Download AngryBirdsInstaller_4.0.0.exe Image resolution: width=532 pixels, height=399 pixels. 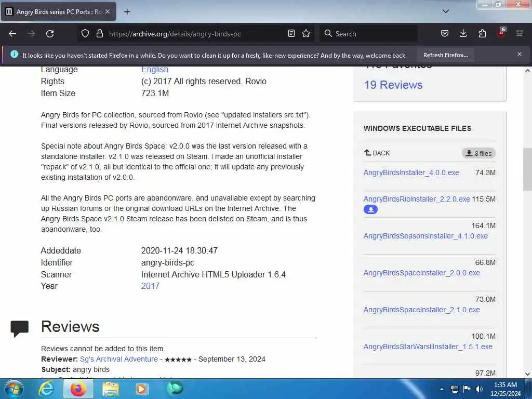point(411,172)
